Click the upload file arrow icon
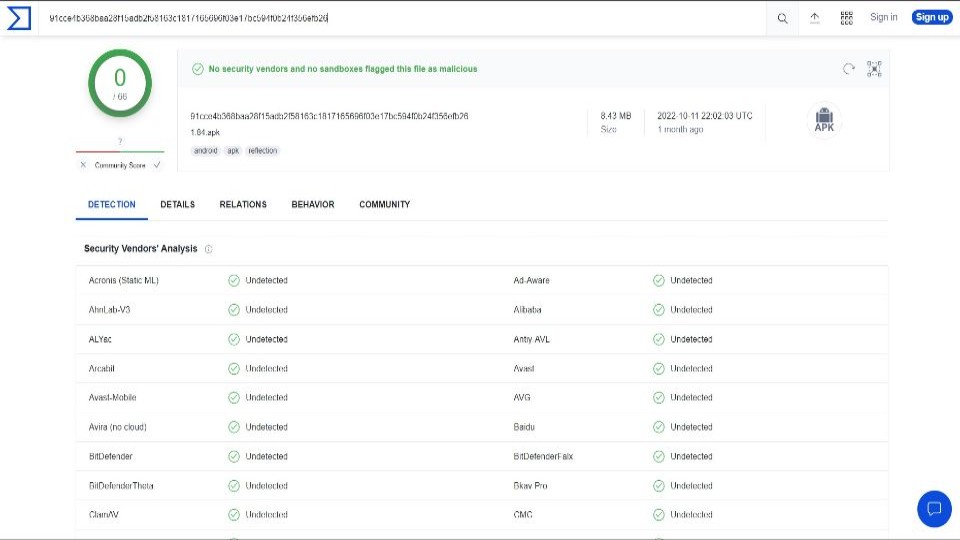960x540 pixels. point(815,18)
